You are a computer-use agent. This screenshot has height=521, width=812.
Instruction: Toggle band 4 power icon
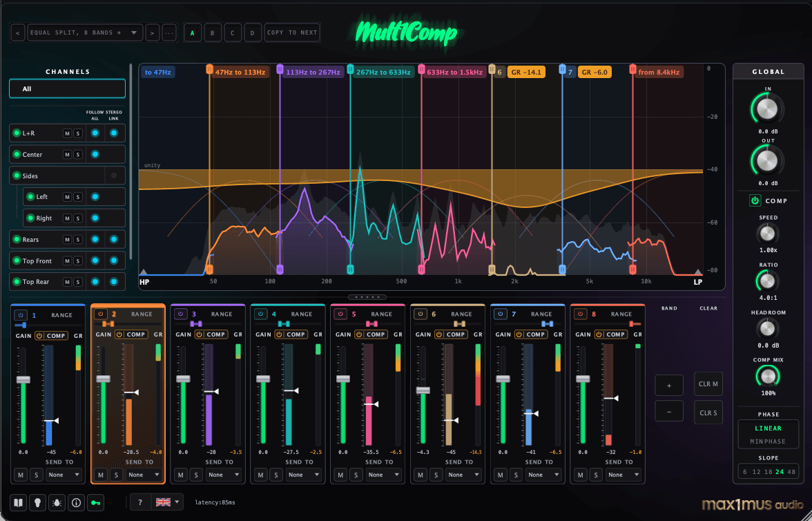click(x=260, y=314)
